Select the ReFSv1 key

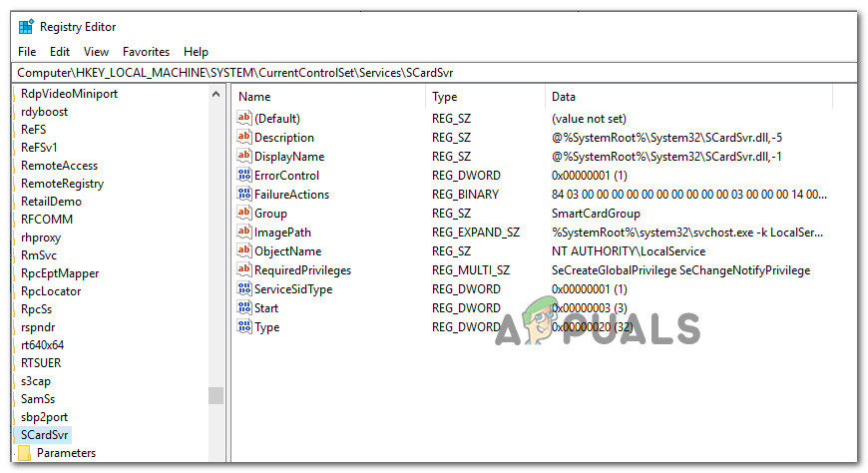(x=39, y=148)
